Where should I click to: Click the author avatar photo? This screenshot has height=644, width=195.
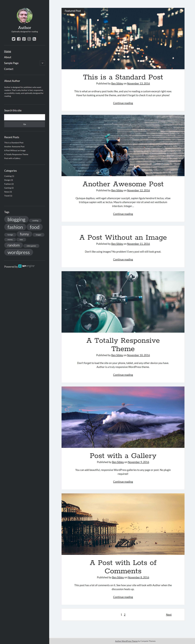pyautogui.click(x=25, y=16)
